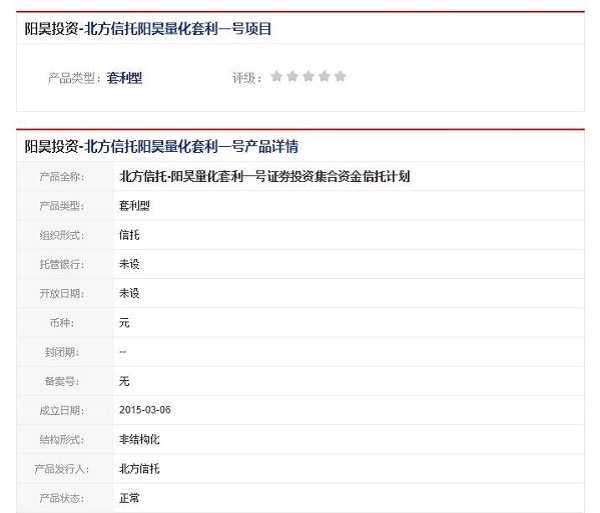Screen dimensions: 600x513
Task: Click the date 2015-03-06
Action: [x=145, y=410]
